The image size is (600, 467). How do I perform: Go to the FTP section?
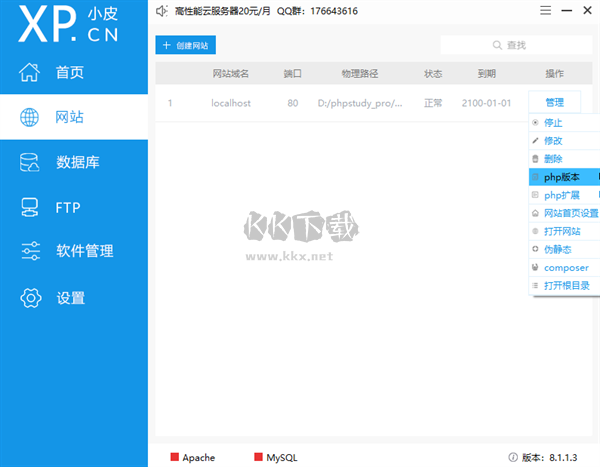tap(66, 207)
